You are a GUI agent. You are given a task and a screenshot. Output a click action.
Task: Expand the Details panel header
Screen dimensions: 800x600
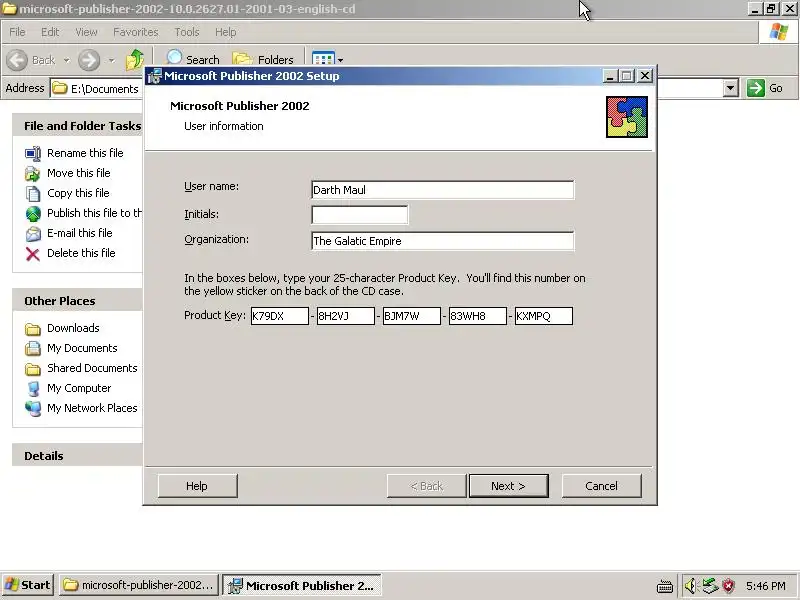pos(78,456)
